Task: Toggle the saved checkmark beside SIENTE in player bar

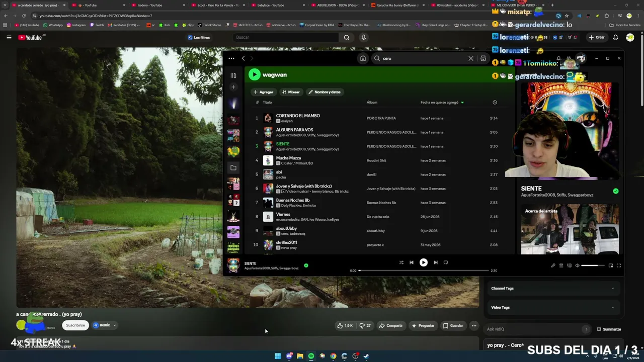Action: click(x=306, y=265)
